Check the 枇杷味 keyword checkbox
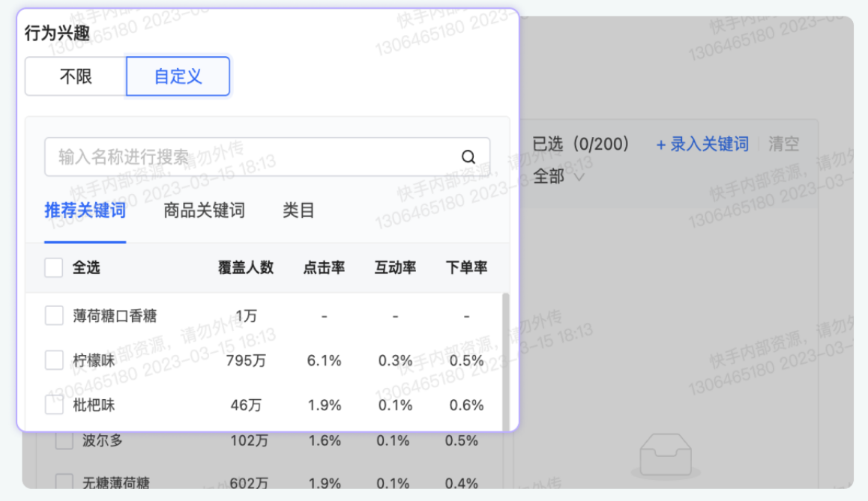Viewport: 868px width, 501px height. [x=53, y=404]
